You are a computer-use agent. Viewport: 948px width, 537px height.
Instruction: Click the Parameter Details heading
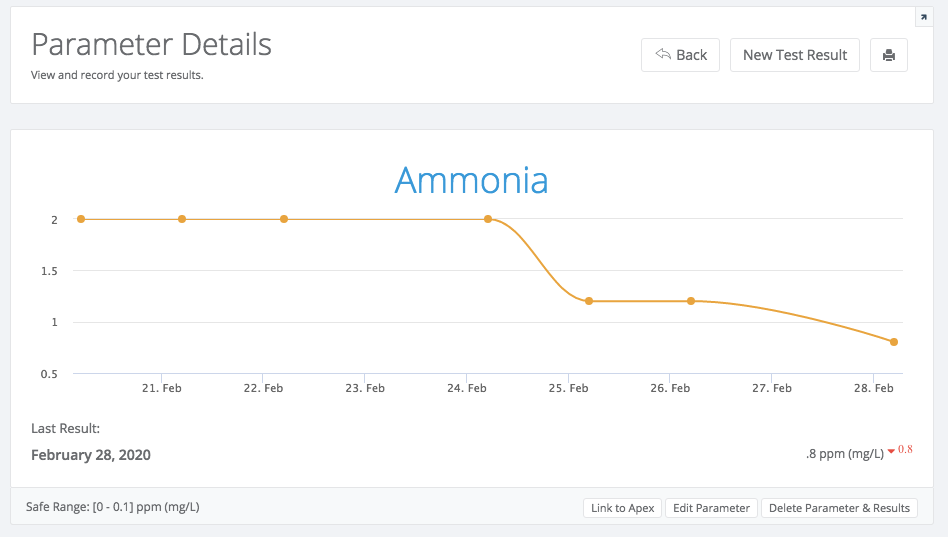(x=151, y=45)
